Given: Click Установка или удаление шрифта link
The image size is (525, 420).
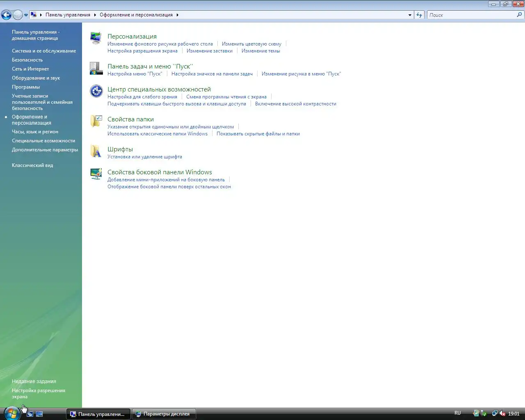Looking at the screenshot, I should pyautogui.click(x=145, y=157).
